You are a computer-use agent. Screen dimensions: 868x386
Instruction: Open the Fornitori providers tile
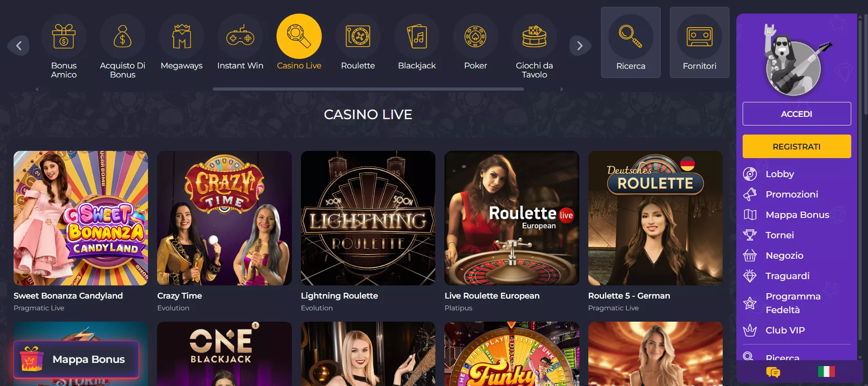coord(700,43)
